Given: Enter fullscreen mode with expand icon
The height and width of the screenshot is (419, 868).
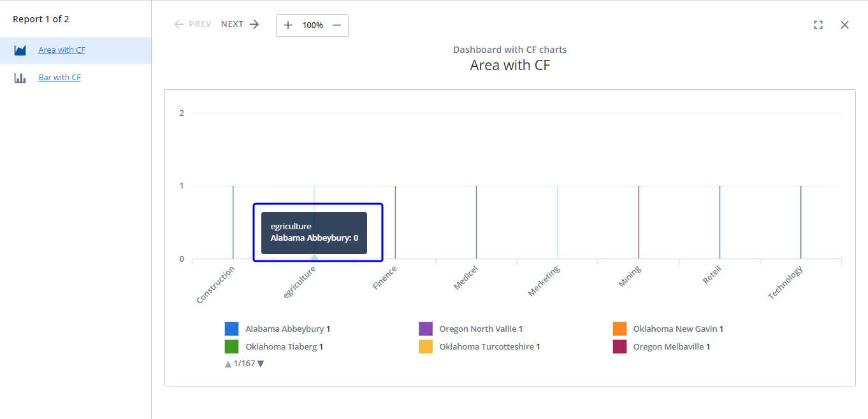Looking at the screenshot, I should pyautogui.click(x=818, y=25).
